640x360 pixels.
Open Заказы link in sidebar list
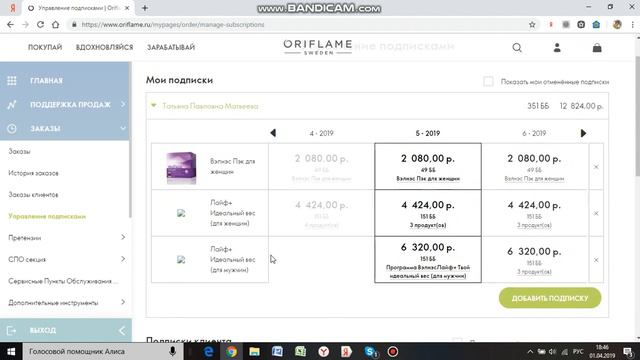19,151
